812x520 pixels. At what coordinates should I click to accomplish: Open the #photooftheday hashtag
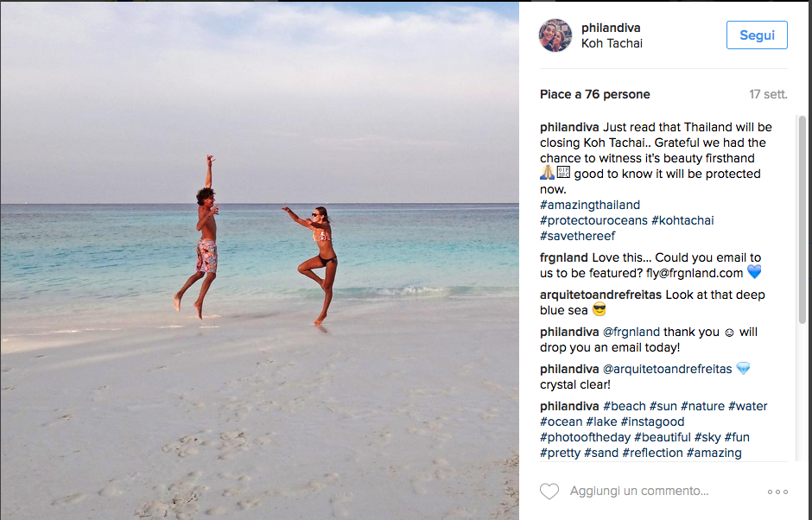(x=585, y=437)
